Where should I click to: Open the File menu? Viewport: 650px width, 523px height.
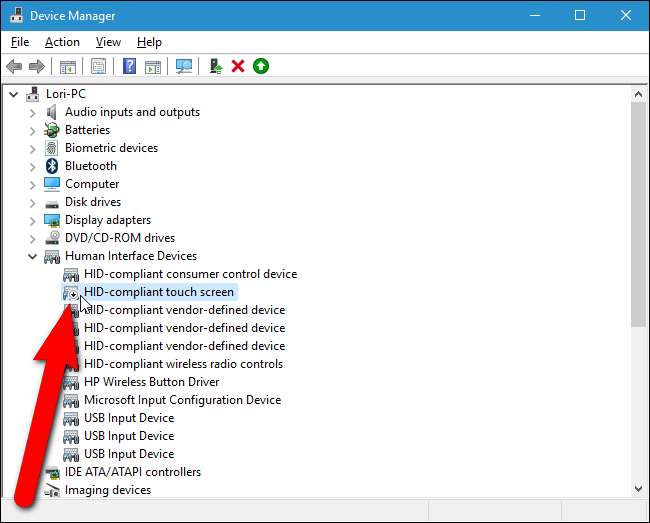[x=20, y=42]
